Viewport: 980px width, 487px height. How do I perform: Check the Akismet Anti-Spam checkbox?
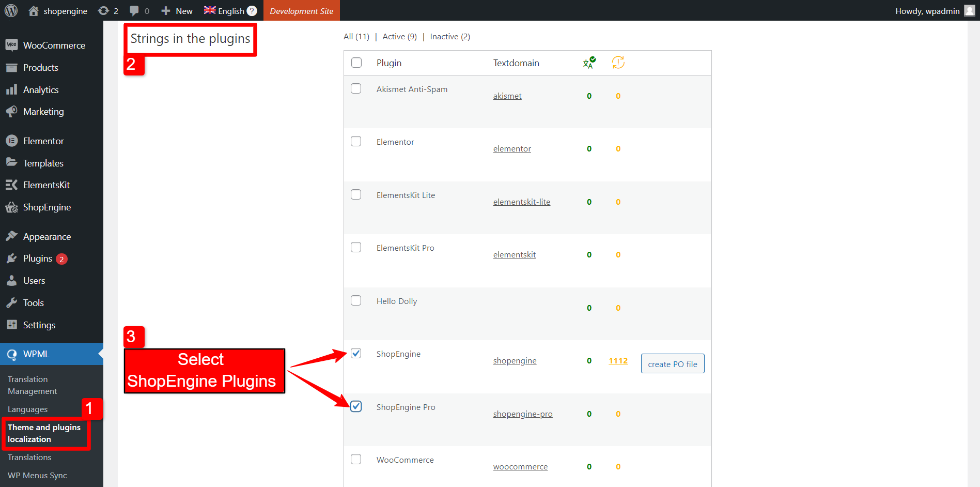(356, 88)
